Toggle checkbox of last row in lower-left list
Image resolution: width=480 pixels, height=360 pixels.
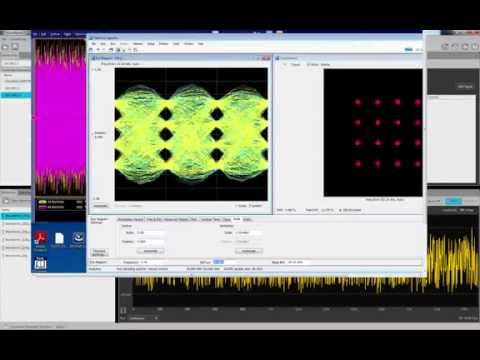[x=3, y=256]
